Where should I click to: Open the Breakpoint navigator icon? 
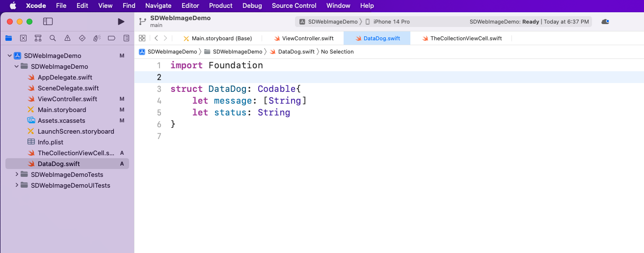(111, 38)
